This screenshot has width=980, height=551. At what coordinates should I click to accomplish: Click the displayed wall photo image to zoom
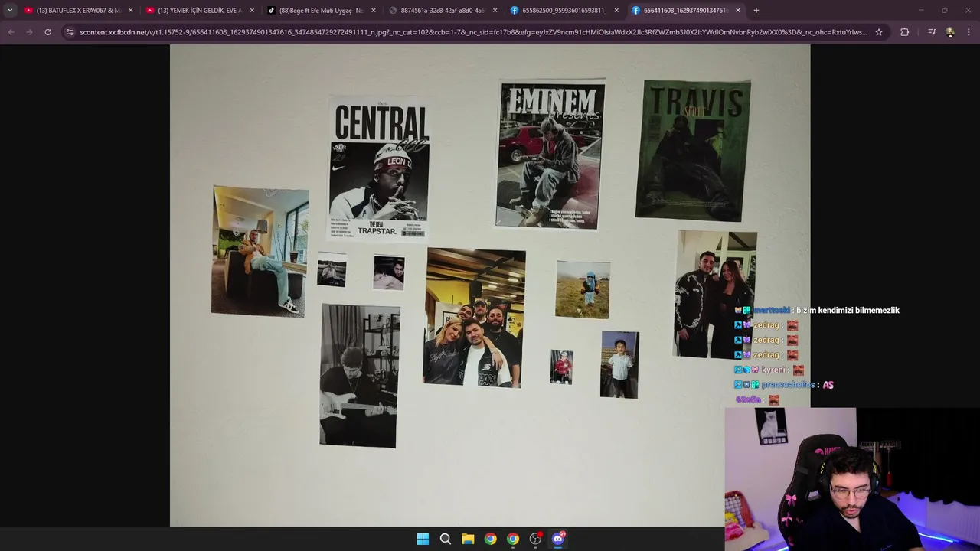(490, 285)
